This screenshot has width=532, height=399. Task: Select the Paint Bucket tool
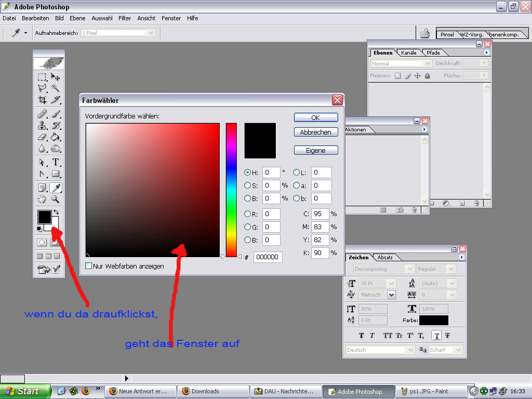pos(56,137)
